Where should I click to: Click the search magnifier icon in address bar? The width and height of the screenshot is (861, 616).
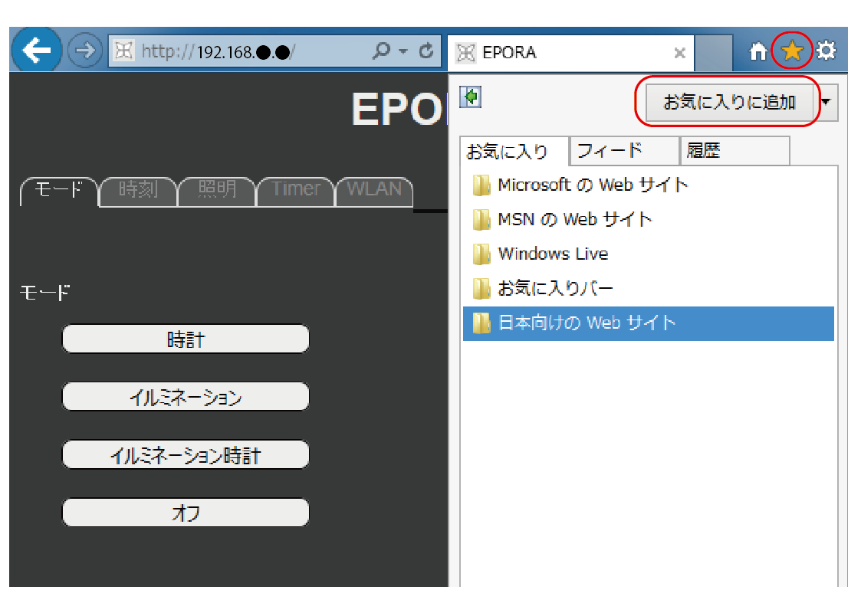click(x=381, y=51)
